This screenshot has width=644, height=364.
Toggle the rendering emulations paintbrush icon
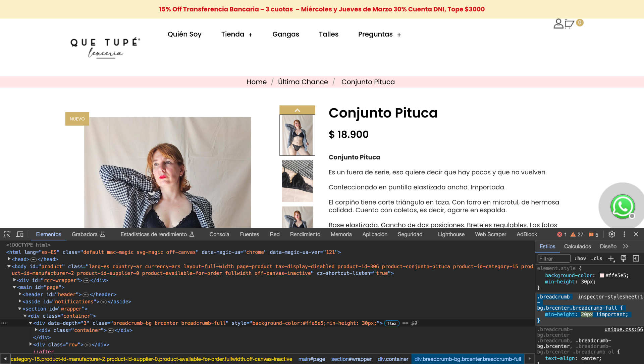[x=624, y=259]
